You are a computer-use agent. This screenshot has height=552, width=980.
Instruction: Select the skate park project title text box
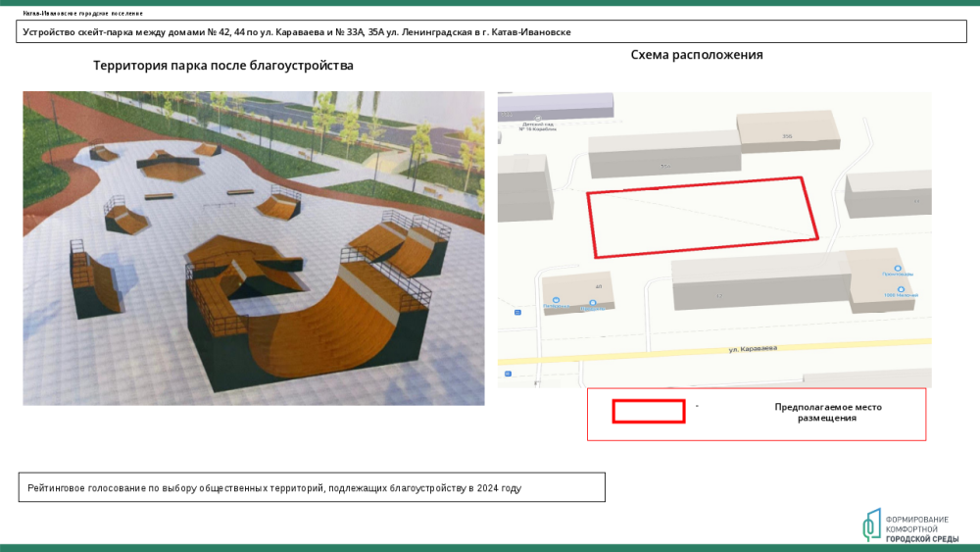493,32
